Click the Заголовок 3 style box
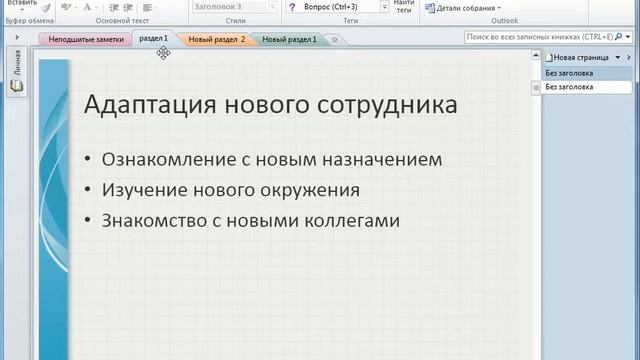640x360 pixels. 230,7
